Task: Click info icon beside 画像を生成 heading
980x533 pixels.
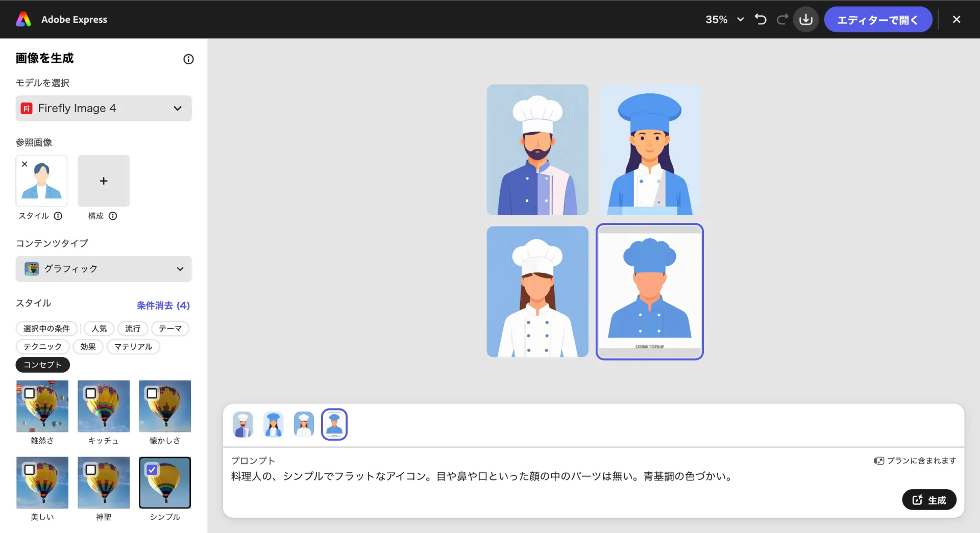Action: point(188,59)
